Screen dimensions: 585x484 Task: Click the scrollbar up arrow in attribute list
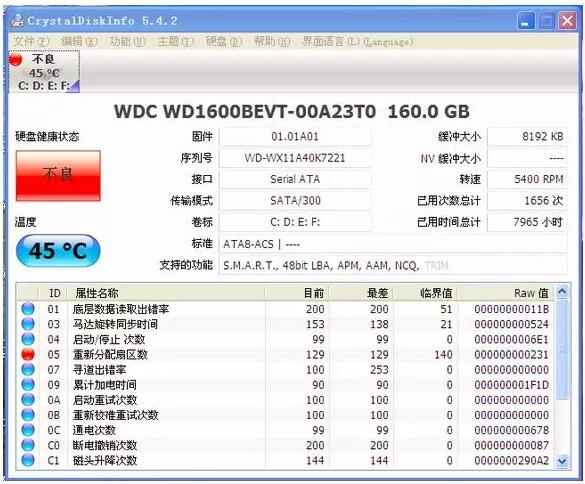coord(562,291)
